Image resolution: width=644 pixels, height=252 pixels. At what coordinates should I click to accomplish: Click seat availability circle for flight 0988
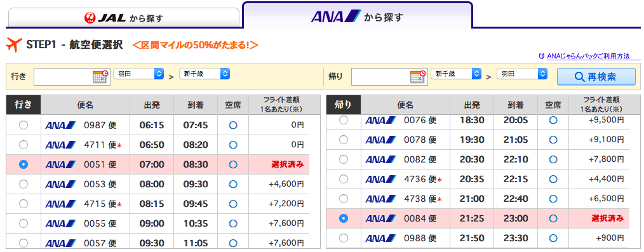click(x=553, y=238)
